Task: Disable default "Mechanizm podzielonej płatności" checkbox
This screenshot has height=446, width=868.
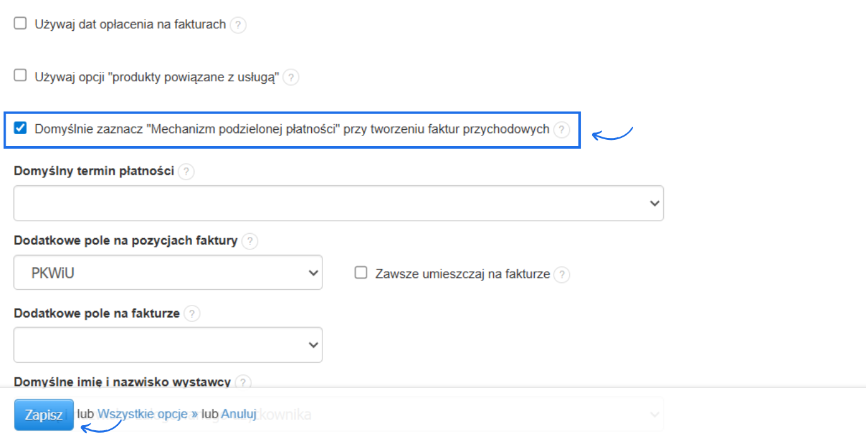Action: 20,128
